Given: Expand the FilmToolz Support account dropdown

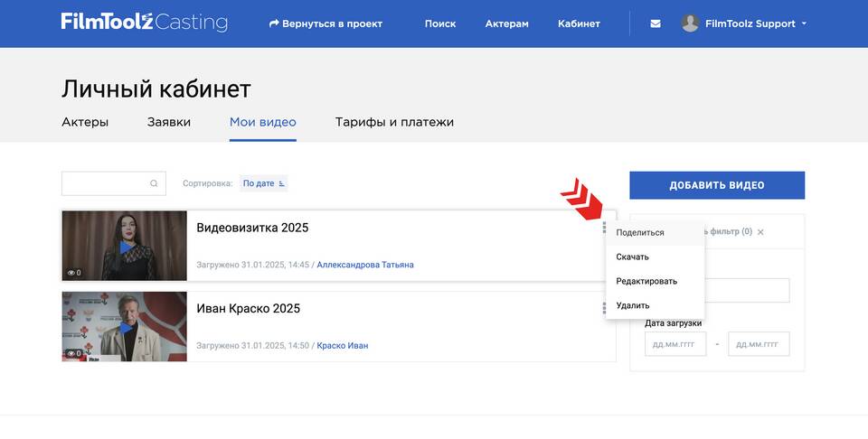Looking at the screenshot, I should pos(804,23).
